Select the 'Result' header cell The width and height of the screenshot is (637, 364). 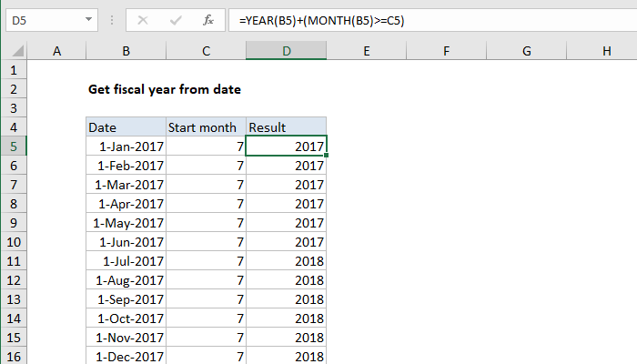(286, 127)
